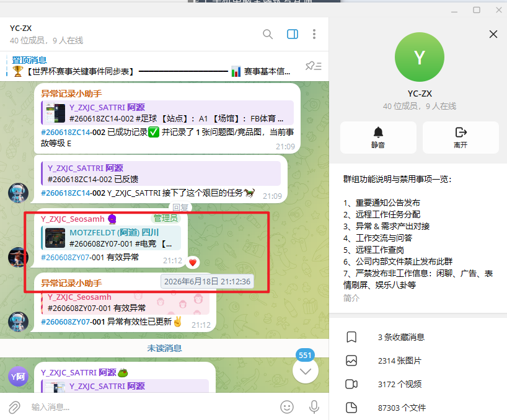Screen dimensions: 507x420
Task: Open 2314 张图片 shared photos
Action: coord(418,361)
